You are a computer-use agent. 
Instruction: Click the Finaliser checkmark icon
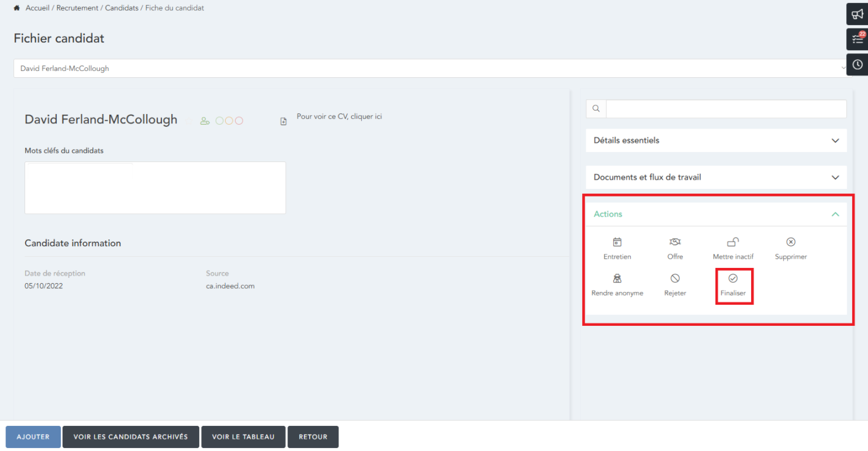click(x=733, y=278)
